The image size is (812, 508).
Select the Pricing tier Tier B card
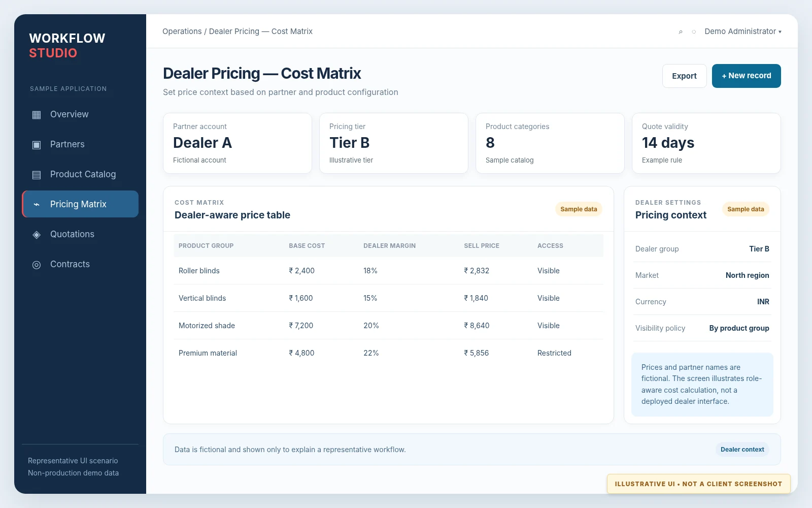(394, 143)
